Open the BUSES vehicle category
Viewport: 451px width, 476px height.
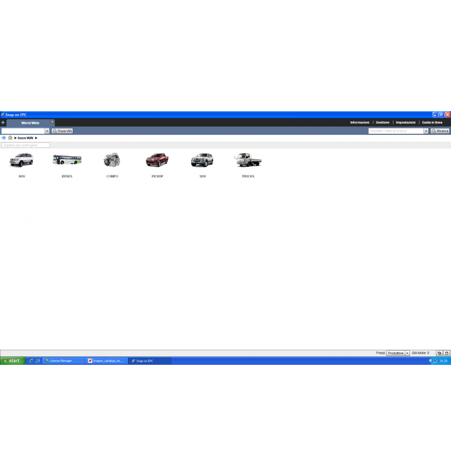[x=67, y=159]
